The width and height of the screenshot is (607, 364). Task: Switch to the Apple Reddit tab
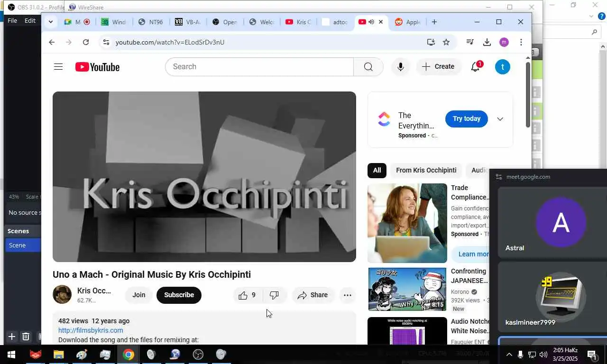408,22
